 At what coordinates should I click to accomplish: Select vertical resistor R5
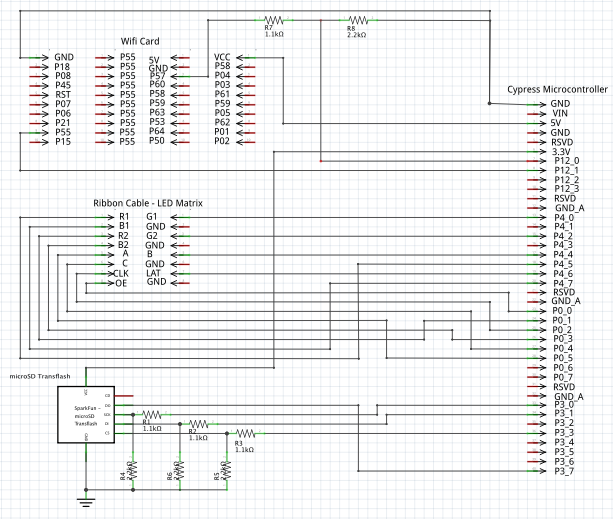pos(227,471)
